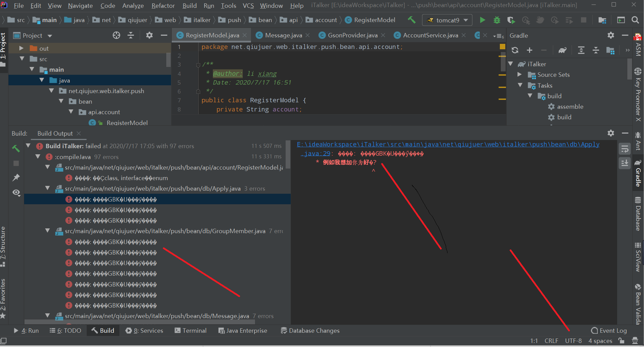Open Terminal tool window
Viewport: 644px width, 347px height.
pyautogui.click(x=190, y=330)
